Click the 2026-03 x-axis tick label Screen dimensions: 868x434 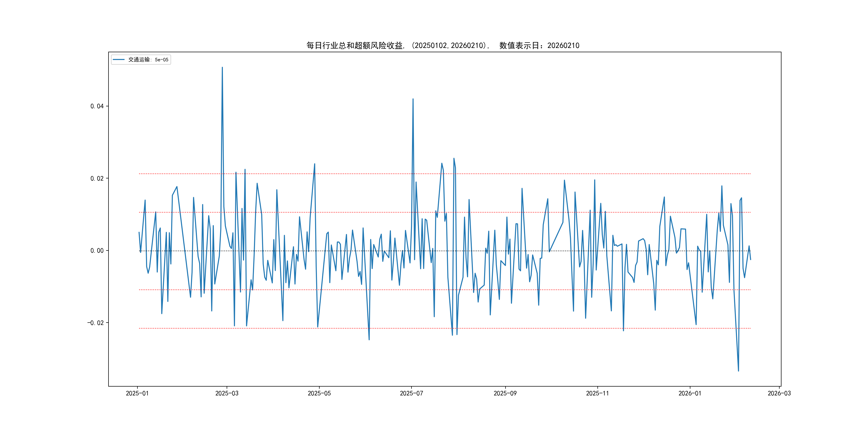779,393
